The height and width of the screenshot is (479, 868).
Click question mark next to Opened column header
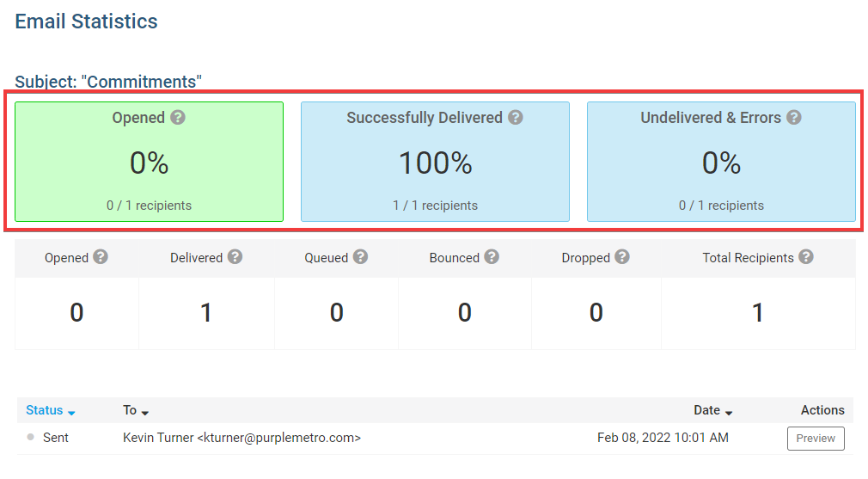pyautogui.click(x=101, y=257)
